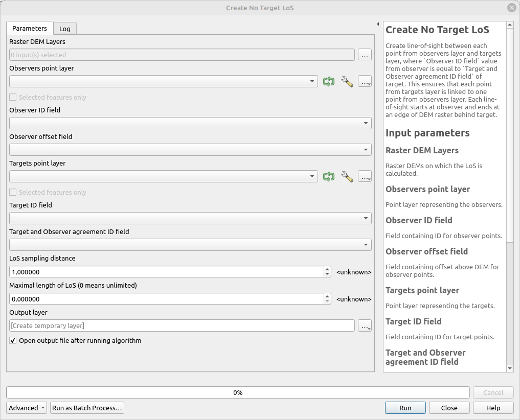The width and height of the screenshot is (520, 420).
Task: Enable Selected features only under Targets layer
Action: click(x=12, y=192)
